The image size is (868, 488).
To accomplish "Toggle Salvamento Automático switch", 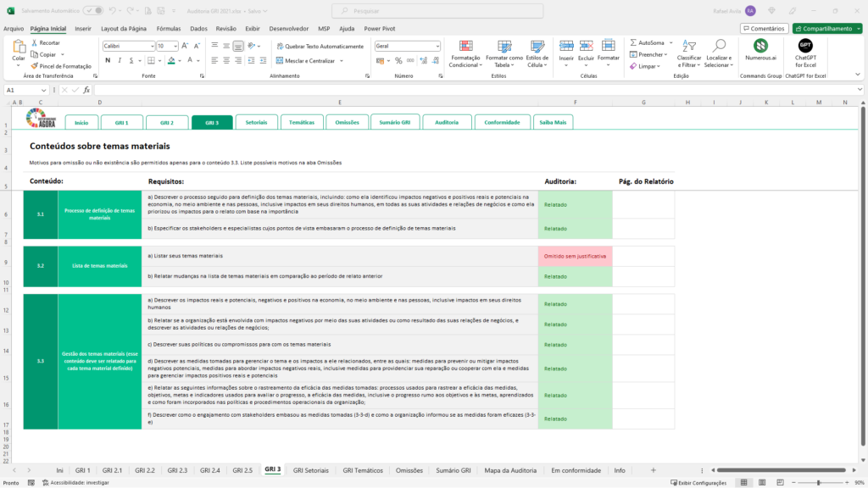I will click(93, 10).
